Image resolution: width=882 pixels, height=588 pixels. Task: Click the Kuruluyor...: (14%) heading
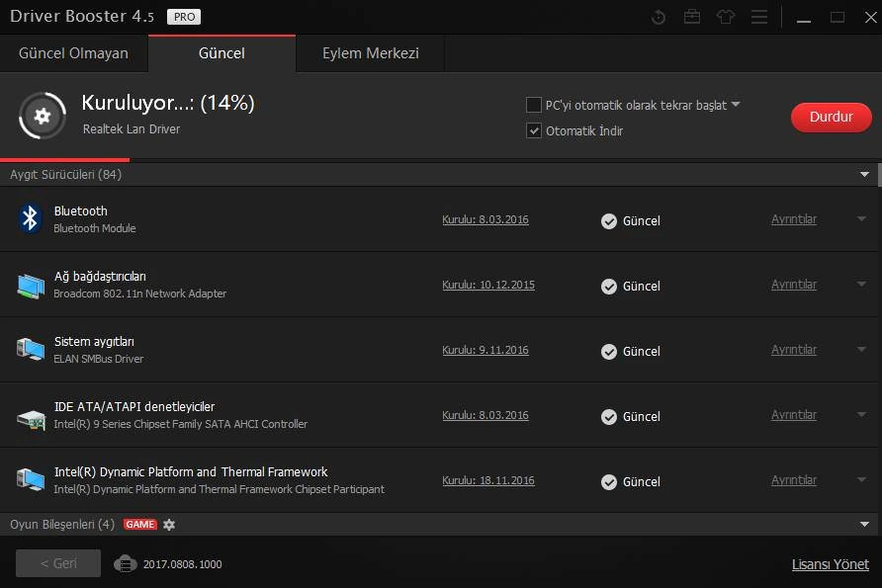click(168, 103)
